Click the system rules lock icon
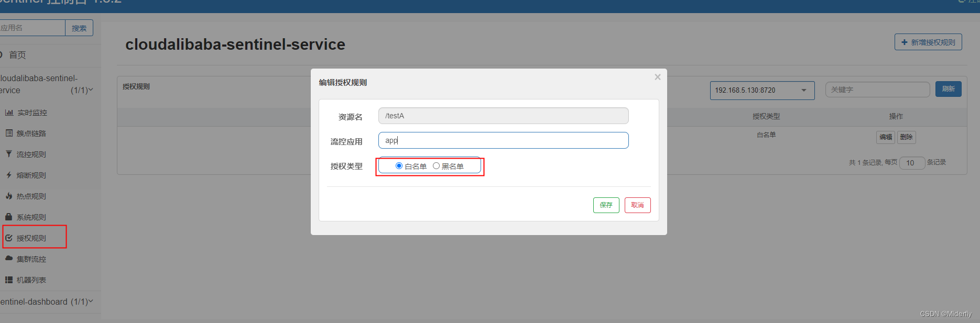 [8, 217]
